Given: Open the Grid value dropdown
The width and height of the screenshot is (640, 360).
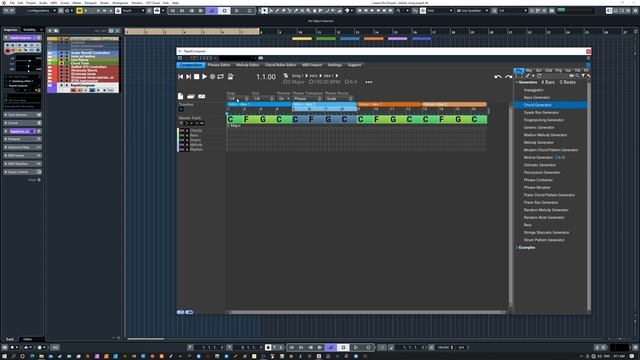Looking at the screenshot, I should 263,98.
